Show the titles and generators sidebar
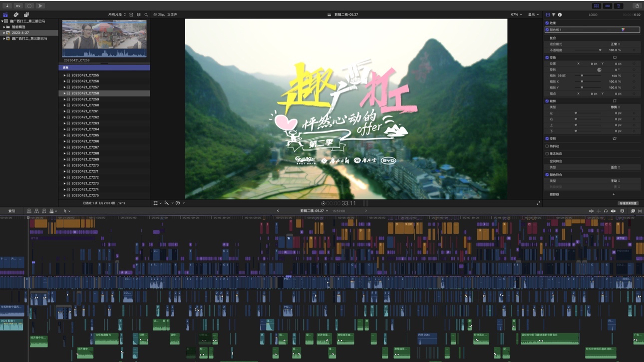The height and width of the screenshot is (362, 644). 26,15
